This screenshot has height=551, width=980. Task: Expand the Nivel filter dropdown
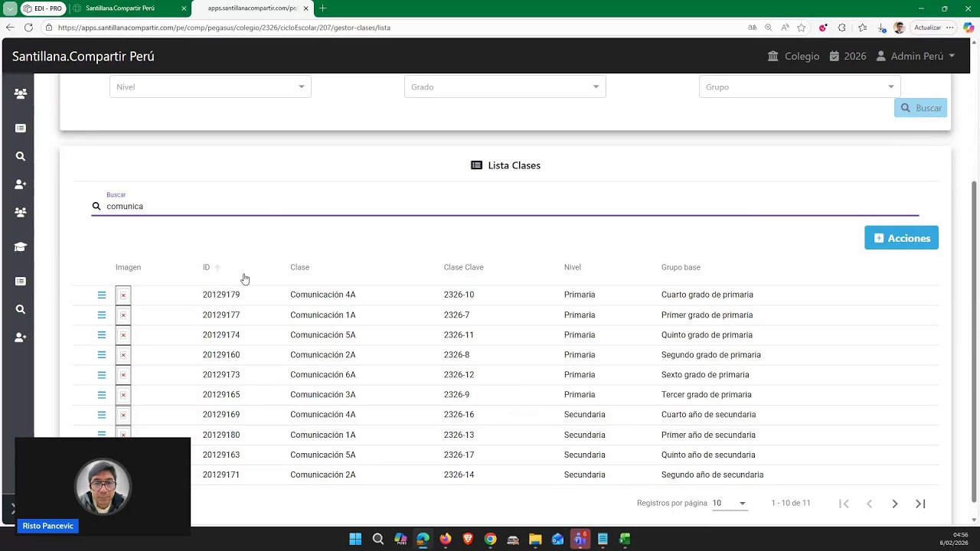tap(211, 86)
